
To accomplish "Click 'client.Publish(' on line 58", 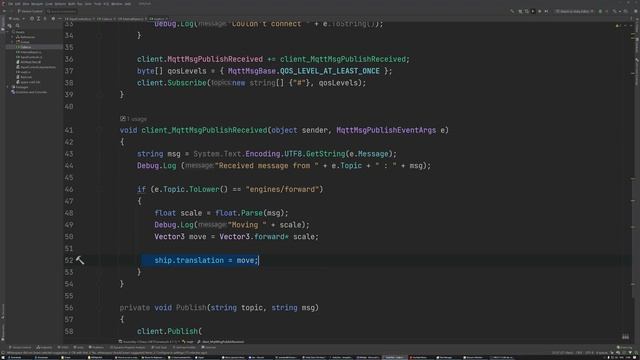I will point(169,331).
